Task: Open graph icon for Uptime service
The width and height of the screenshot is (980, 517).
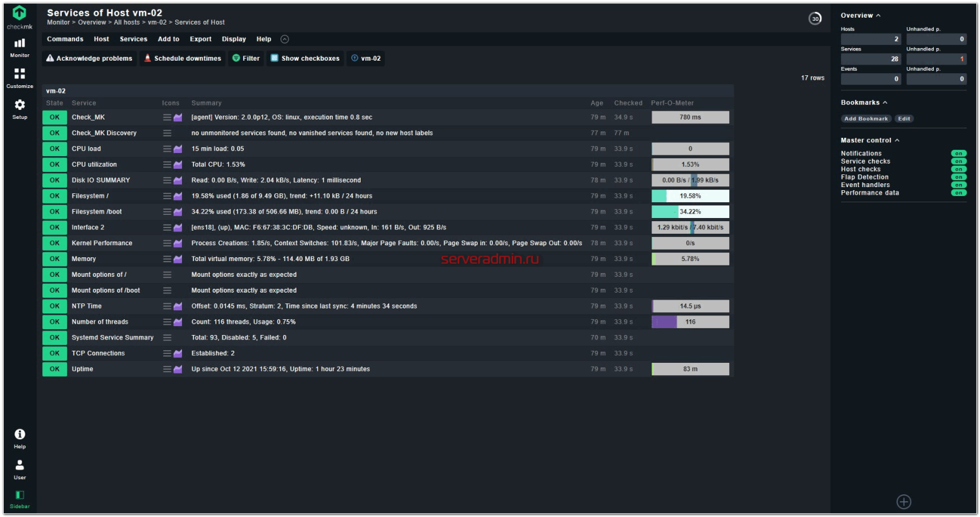Action: 178,369
